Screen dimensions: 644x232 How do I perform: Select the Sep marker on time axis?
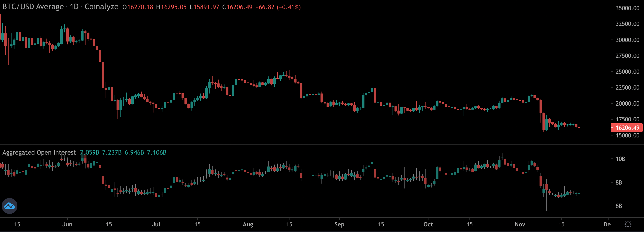339,224
